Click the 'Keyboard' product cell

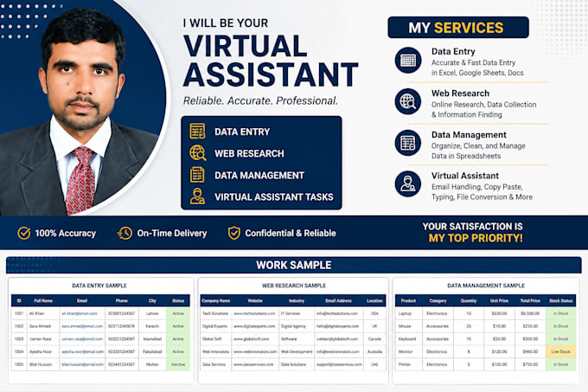coord(407,339)
